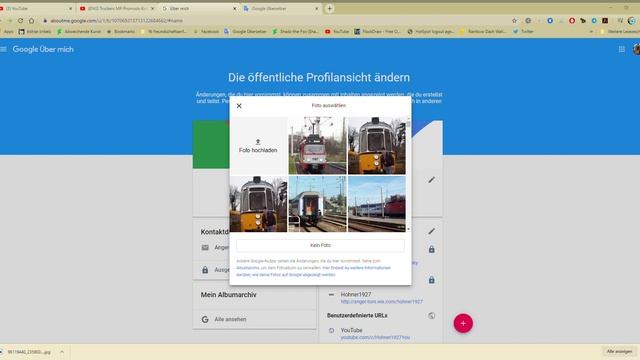
Task: Click Google G icon beside Alle ansehen
Action: (x=205, y=319)
